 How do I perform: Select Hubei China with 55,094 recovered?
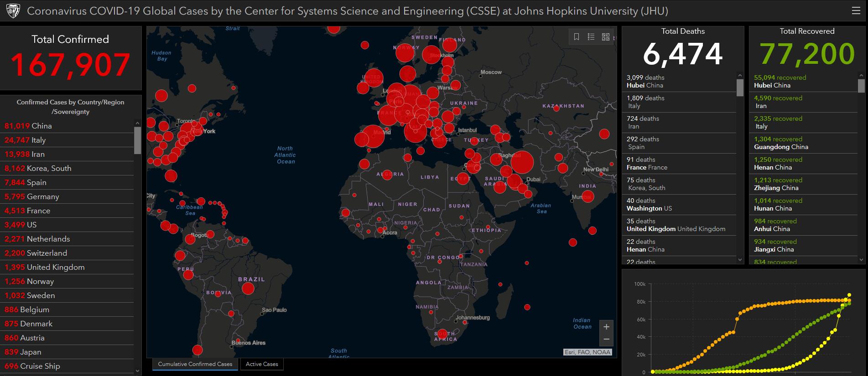[x=803, y=82]
